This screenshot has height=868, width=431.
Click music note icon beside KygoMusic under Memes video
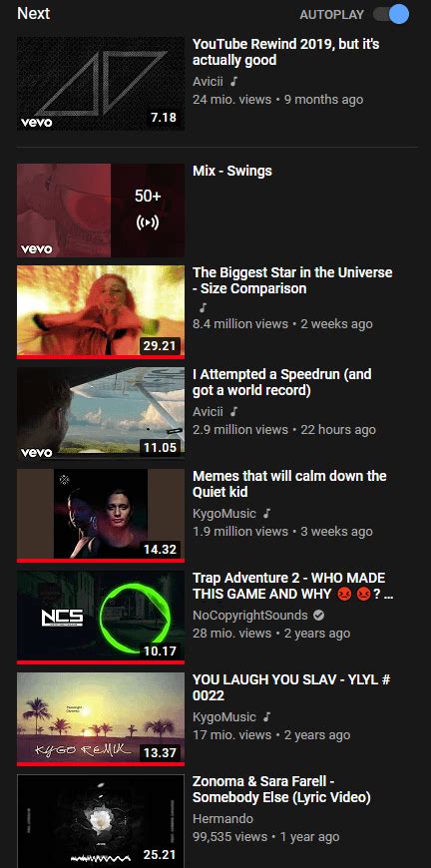coord(267,513)
